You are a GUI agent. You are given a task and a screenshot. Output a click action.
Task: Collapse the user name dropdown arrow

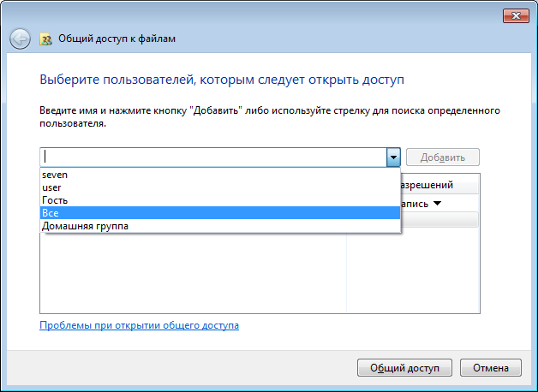pos(393,157)
